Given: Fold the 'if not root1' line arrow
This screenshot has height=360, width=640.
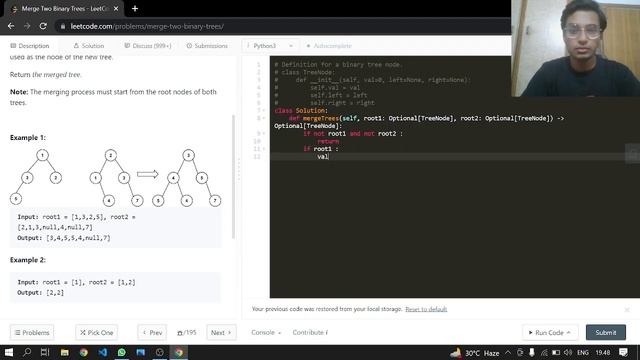Looking at the screenshot, I should pos(264,133).
